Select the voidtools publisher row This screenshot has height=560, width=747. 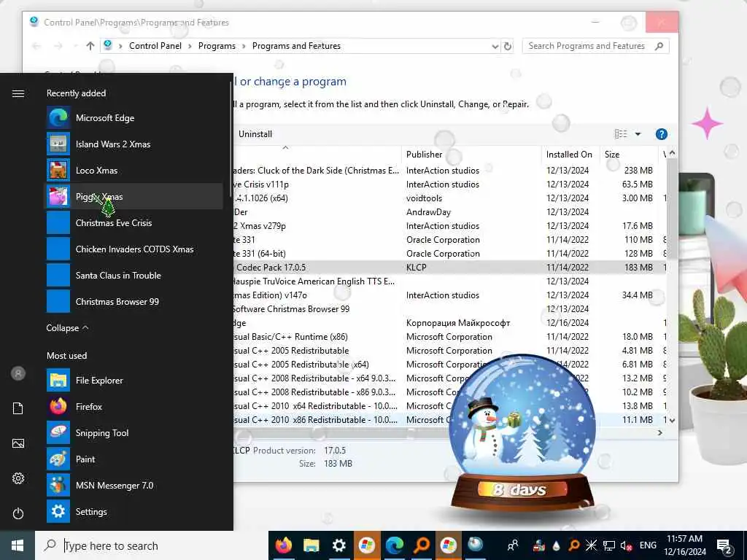pos(449,198)
